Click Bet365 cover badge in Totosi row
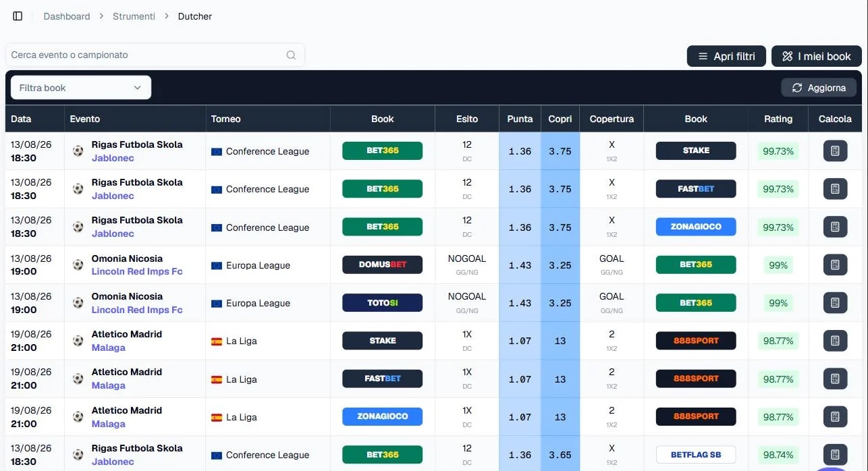 [696, 303]
